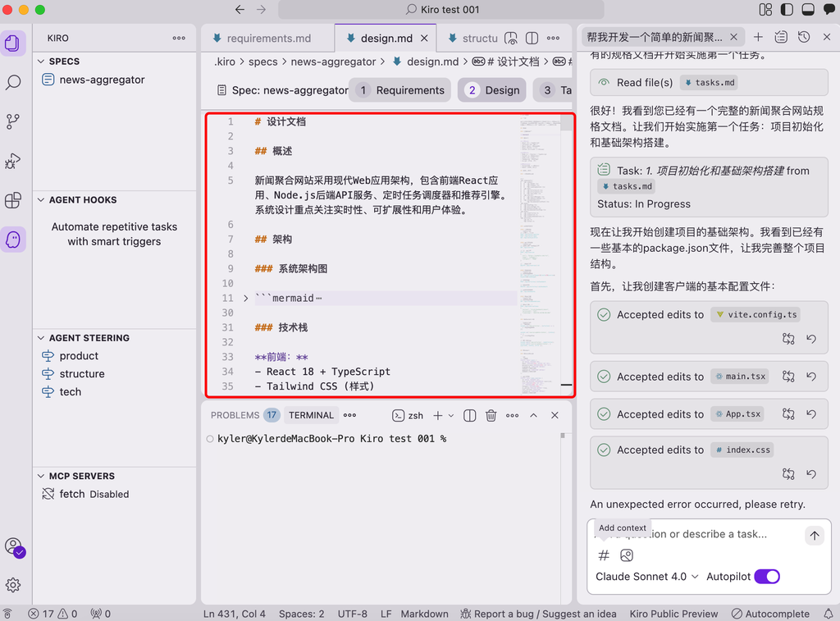This screenshot has width=840, height=621.
Task: Open Run and Debug view icon
Action: click(x=13, y=161)
